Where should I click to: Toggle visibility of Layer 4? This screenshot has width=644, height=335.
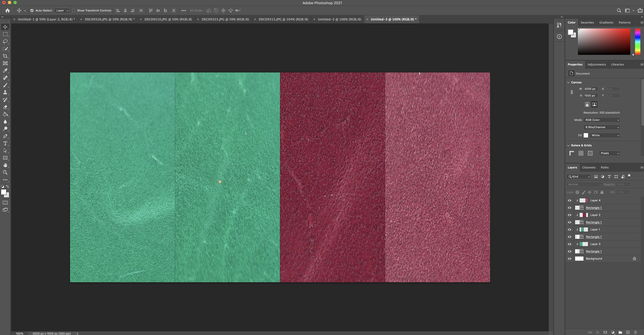click(x=570, y=200)
